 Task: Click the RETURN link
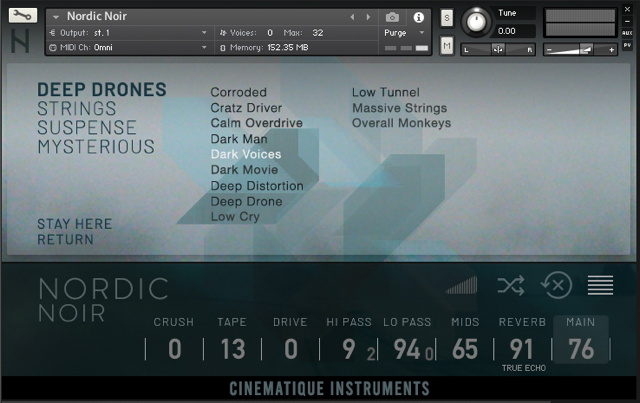point(65,240)
